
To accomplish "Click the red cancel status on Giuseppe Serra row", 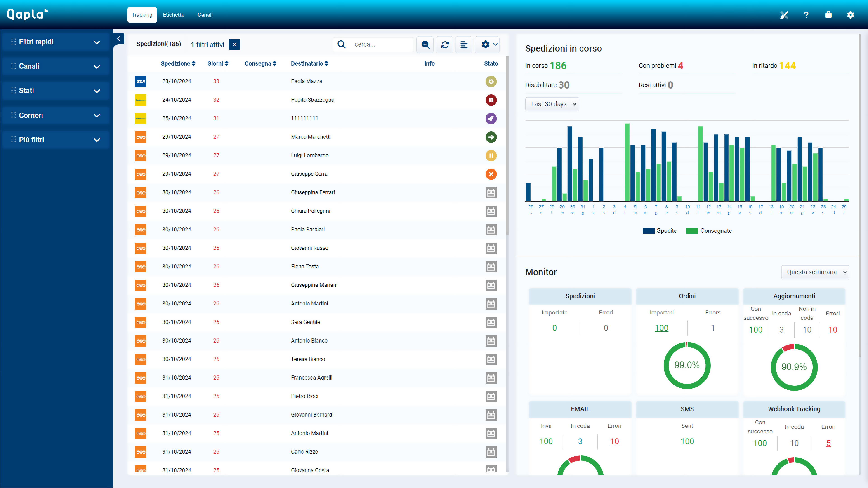I will click(491, 174).
